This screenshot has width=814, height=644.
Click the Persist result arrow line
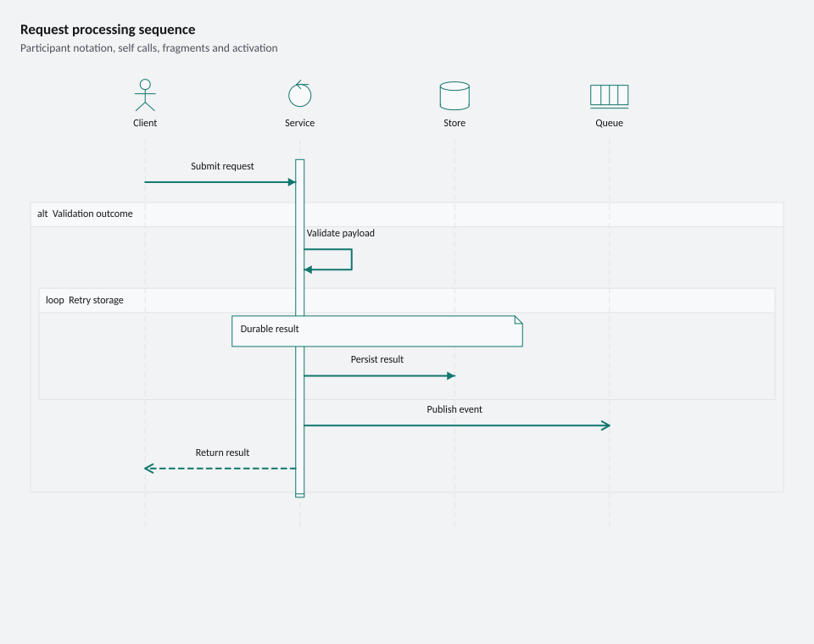click(x=380, y=375)
